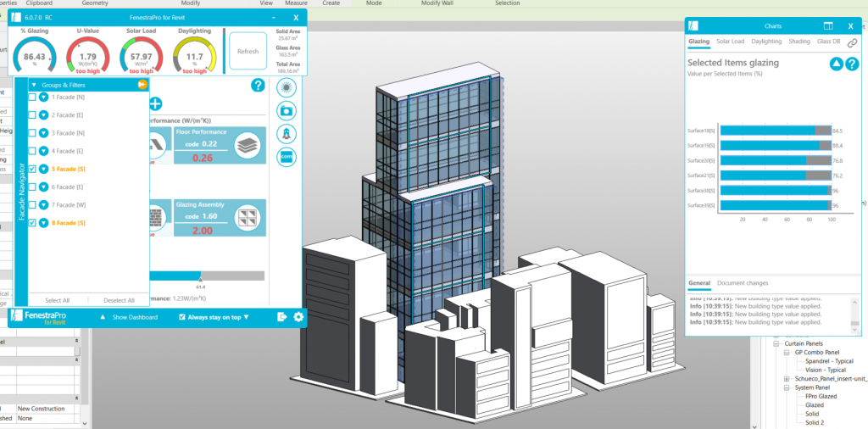
Task: Open the sun settings icon in FenestraPro
Action: tap(287, 87)
